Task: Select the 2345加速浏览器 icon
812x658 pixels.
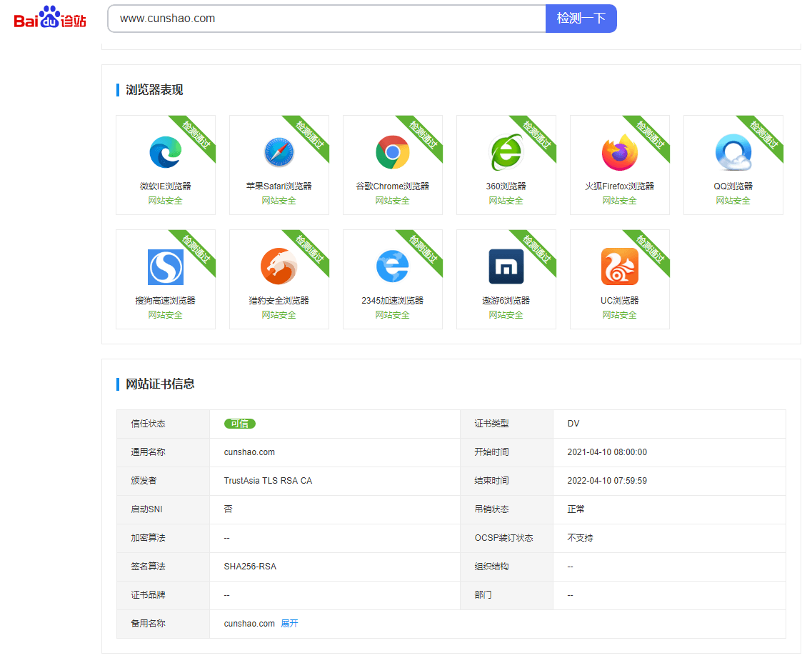Action: pos(392,265)
